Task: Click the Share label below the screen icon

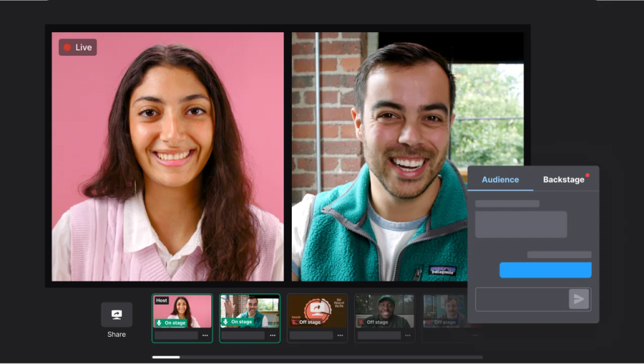Action: pyautogui.click(x=116, y=334)
